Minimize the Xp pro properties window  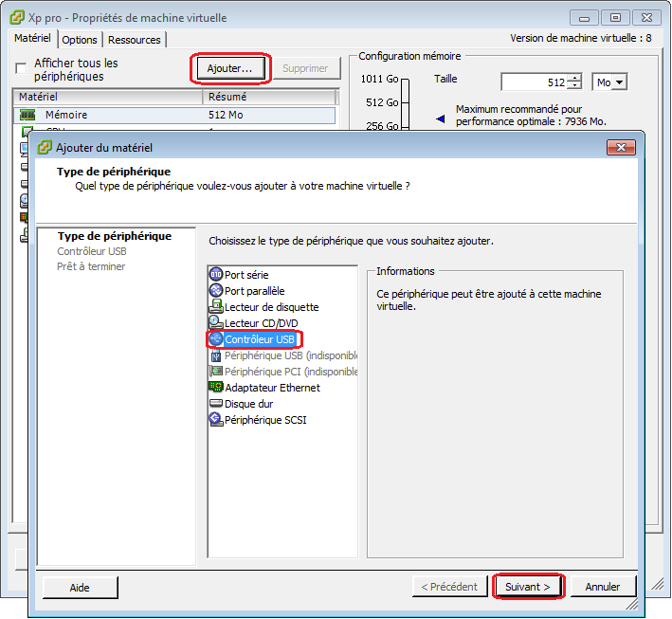pos(584,18)
